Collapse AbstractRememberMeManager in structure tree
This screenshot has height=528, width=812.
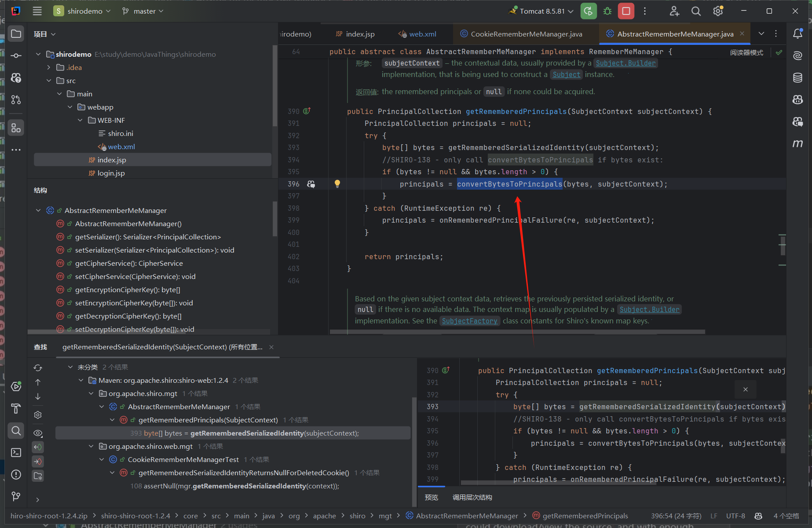[x=38, y=210]
